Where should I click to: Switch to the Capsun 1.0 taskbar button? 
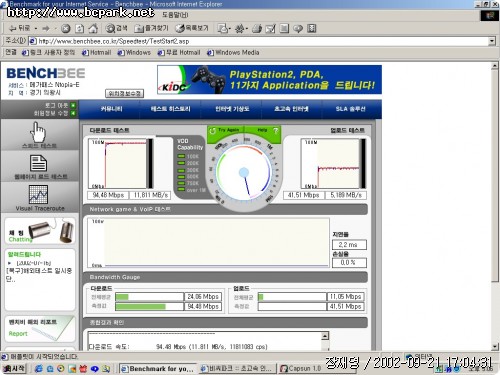[x=301, y=369]
